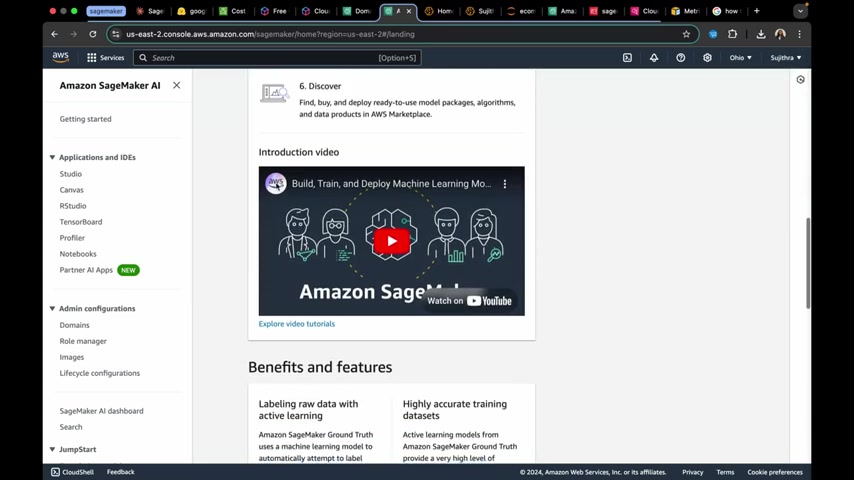Reload the page
854x480 pixels.
click(x=93, y=34)
